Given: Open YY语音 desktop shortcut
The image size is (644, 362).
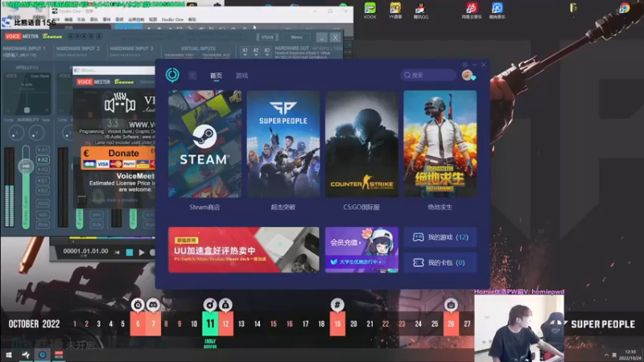Looking at the screenshot, I should pos(395,10).
